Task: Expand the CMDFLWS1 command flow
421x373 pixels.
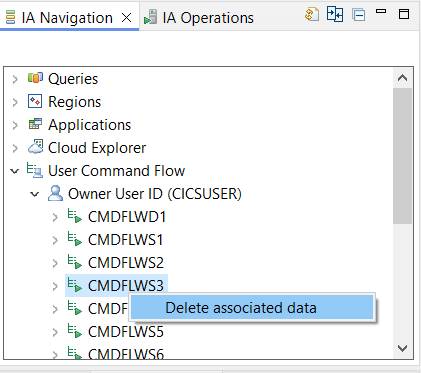Action: (x=55, y=240)
